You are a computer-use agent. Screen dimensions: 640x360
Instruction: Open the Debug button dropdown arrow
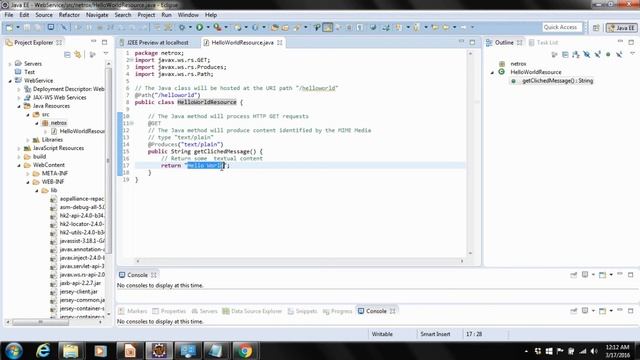tap(190, 27)
